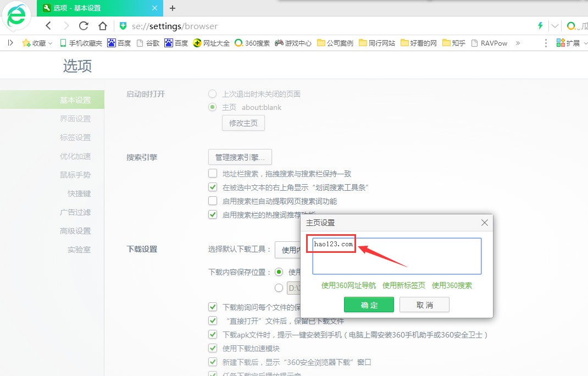This screenshot has height=376, width=588.
Task: Open the 360搜索 bookmark
Action: 252,43
